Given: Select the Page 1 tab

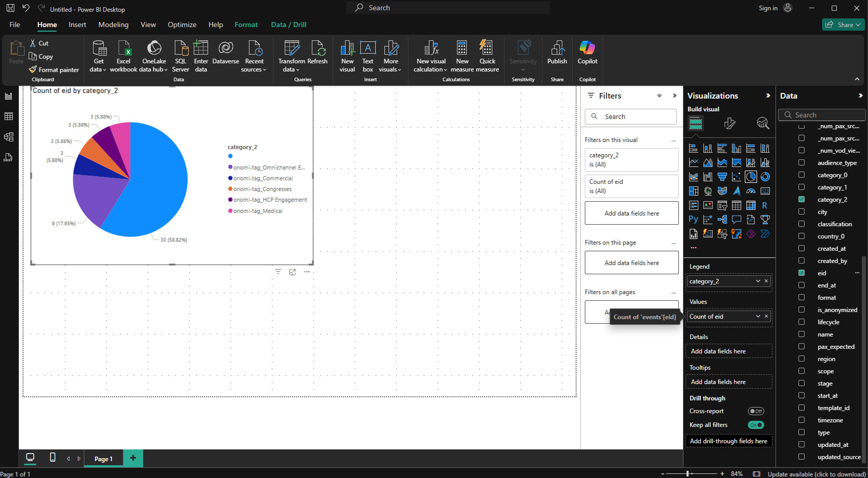Looking at the screenshot, I should (x=103, y=459).
